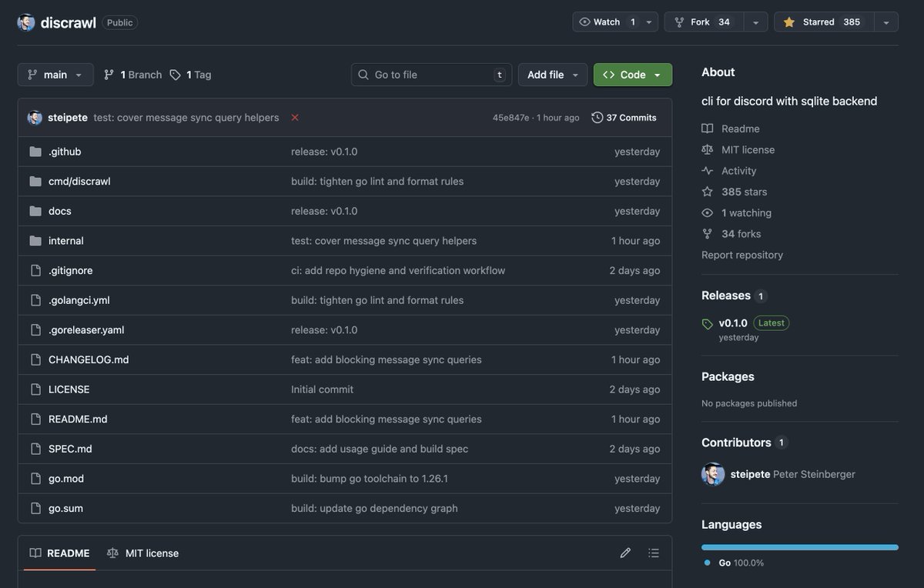Open the Packages heading link
924x588 pixels.
coord(728,376)
